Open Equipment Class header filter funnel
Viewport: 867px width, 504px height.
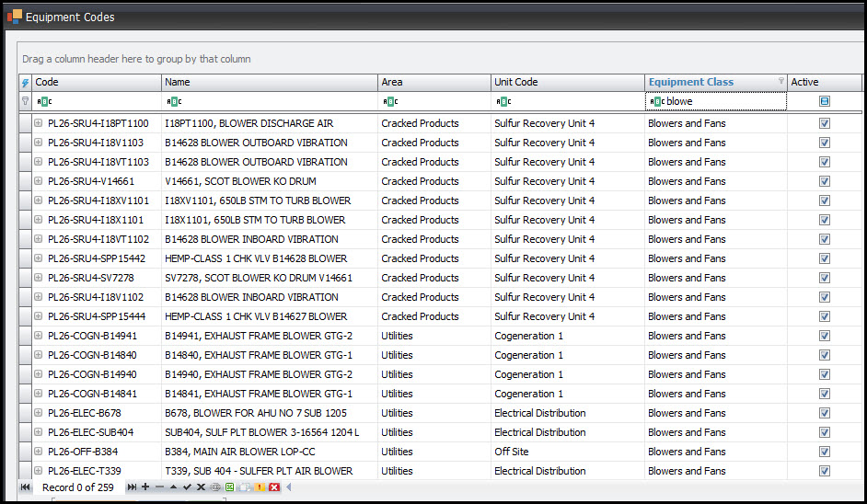(x=780, y=81)
